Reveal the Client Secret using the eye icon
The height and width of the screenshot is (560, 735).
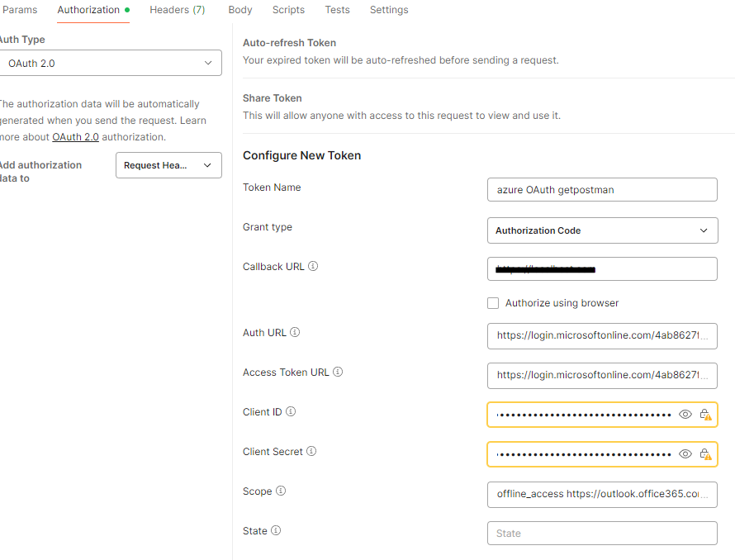tap(685, 453)
